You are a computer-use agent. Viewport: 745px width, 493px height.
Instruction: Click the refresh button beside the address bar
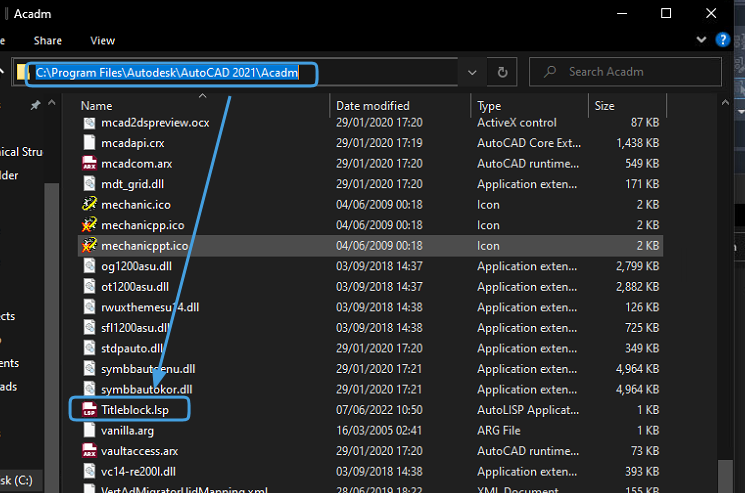(x=502, y=72)
